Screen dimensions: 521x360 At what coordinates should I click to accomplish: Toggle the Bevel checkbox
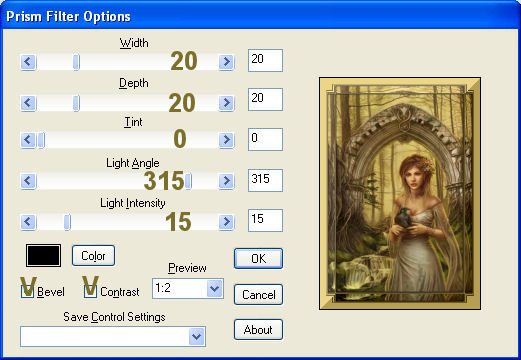pos(27,292)
